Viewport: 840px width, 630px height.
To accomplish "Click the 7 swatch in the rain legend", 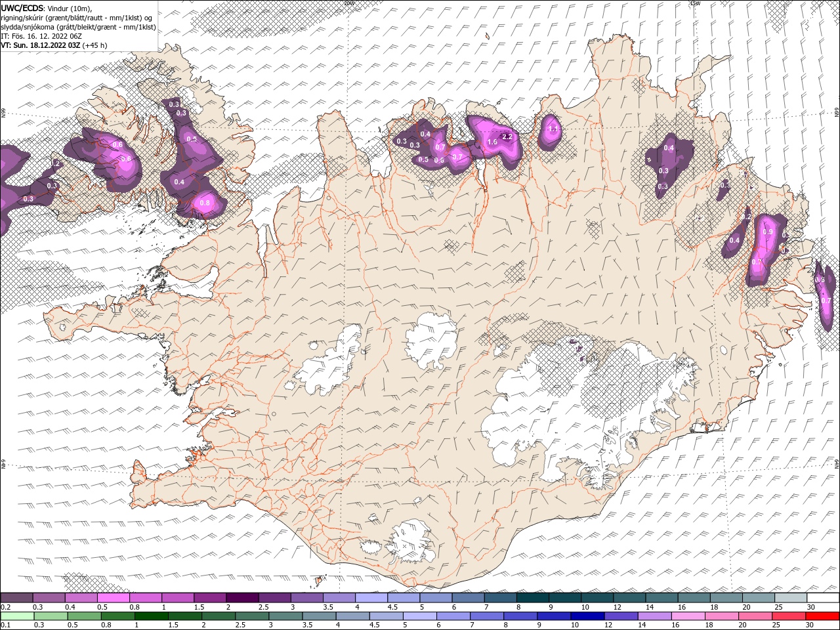I will click(487, 616).
